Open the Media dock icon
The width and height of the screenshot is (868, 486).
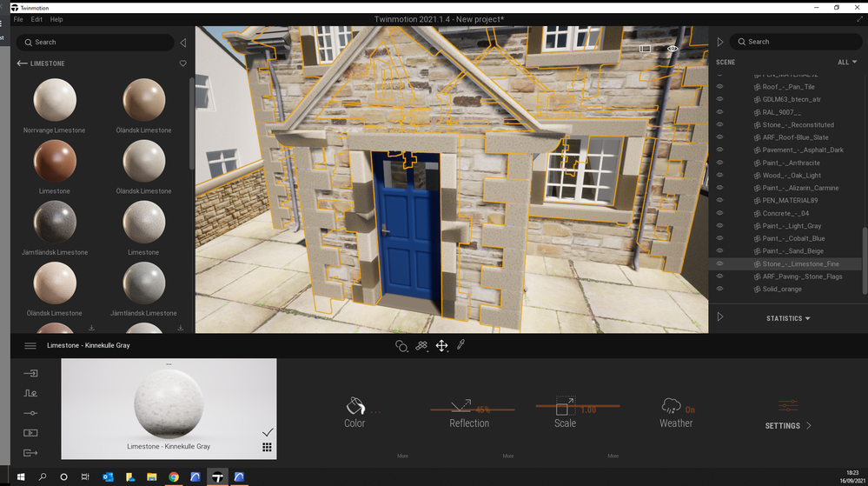[30, 433]
